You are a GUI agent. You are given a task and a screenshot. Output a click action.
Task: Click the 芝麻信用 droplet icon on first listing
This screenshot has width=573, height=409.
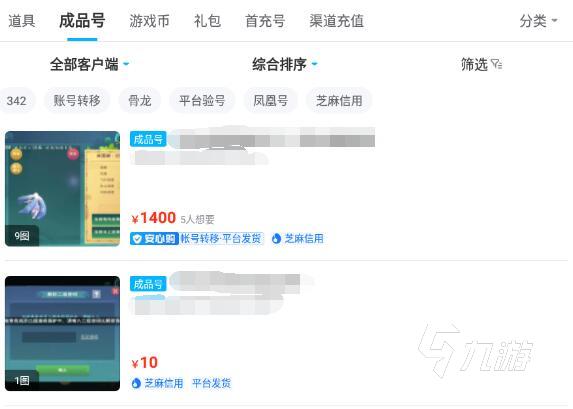point(276,239)
